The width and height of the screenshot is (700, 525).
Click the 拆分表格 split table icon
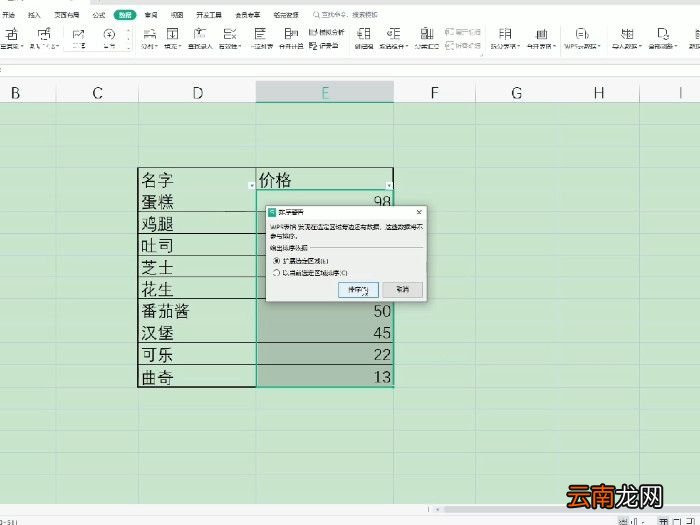pos(505,34)
